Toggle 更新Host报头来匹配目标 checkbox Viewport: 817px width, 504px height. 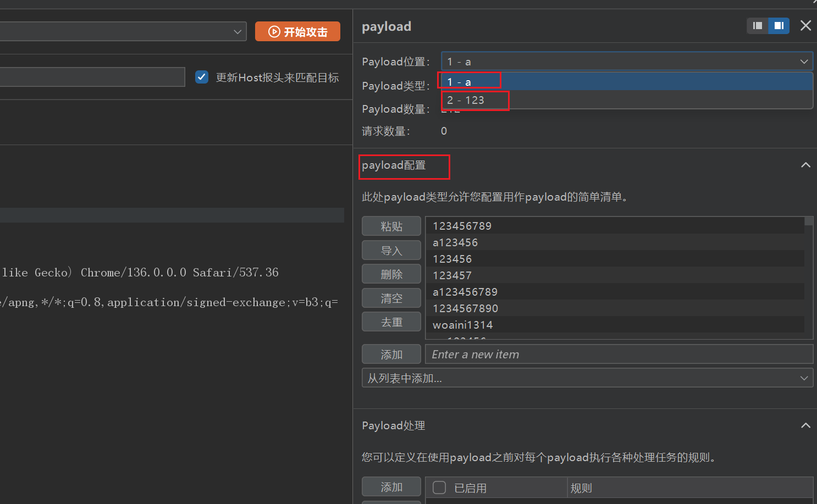[202, 77]
